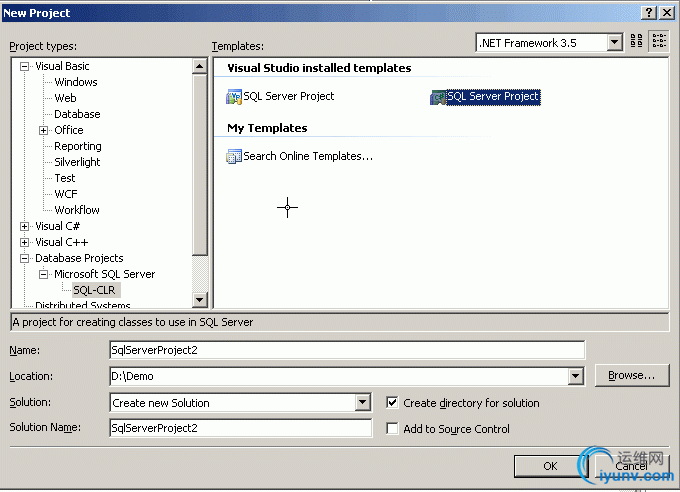
Task: Collapse the Database Projects tree node
Action: [25, 259]
